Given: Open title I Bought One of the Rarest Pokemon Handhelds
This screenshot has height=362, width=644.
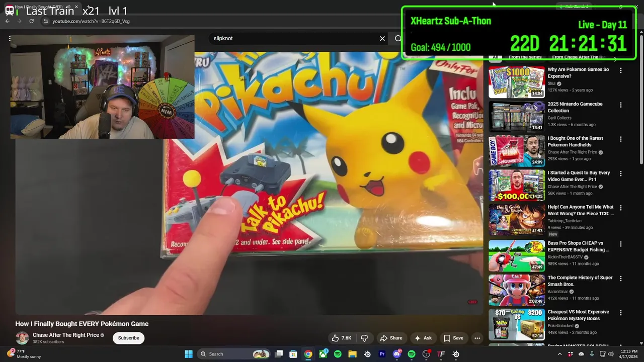Looking at the screenshot, I should tap(576, 141).
